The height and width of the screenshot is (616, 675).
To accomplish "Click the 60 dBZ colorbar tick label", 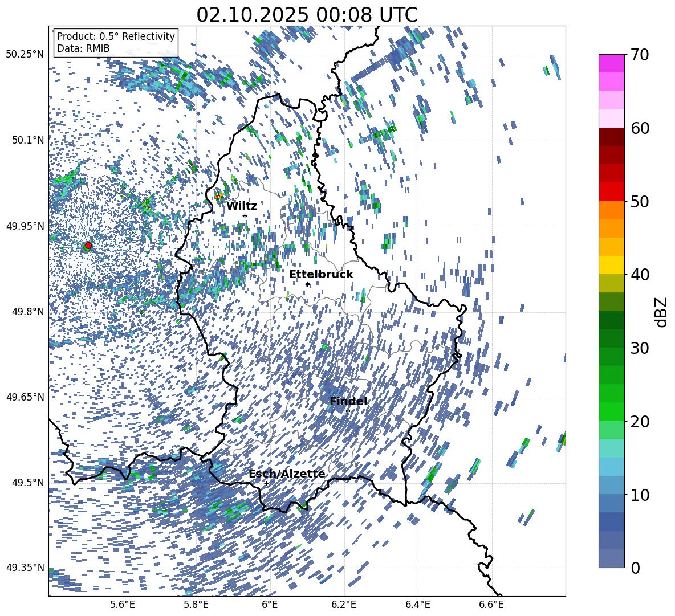I will pos(640,128).
